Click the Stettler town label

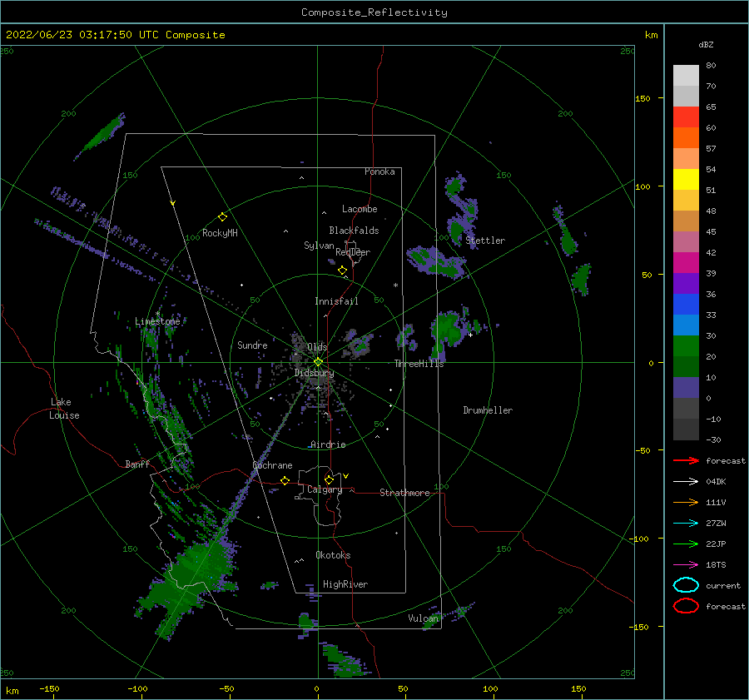coord(485,241)
